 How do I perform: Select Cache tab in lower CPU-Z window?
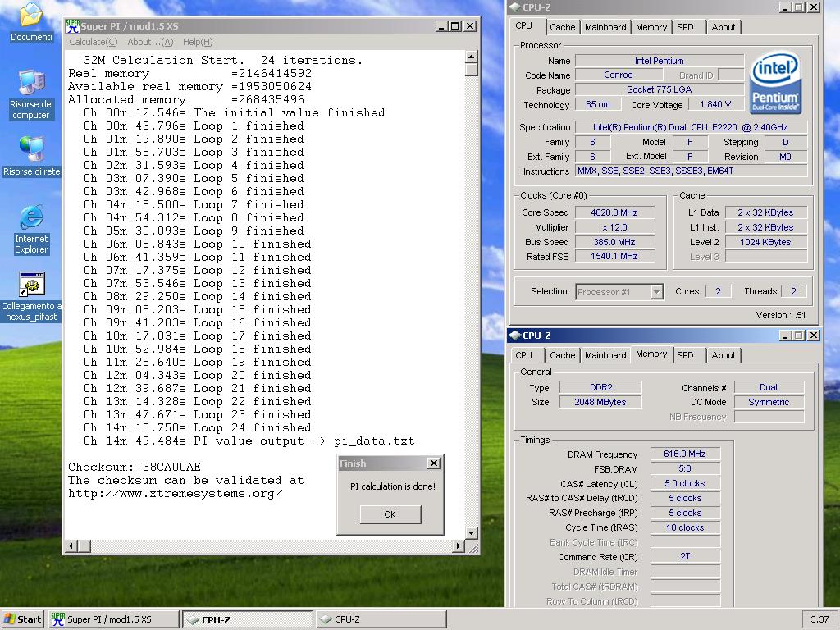click(562, 355)
